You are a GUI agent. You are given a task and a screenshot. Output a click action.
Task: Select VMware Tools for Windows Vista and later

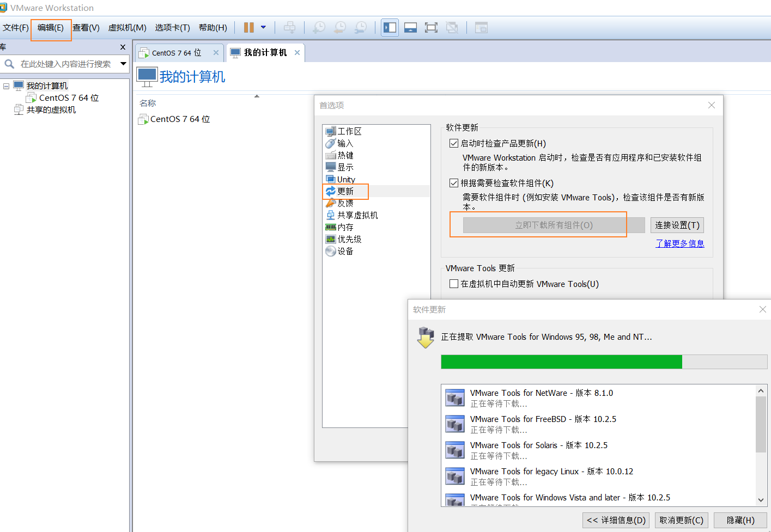[x=598, y=498]
